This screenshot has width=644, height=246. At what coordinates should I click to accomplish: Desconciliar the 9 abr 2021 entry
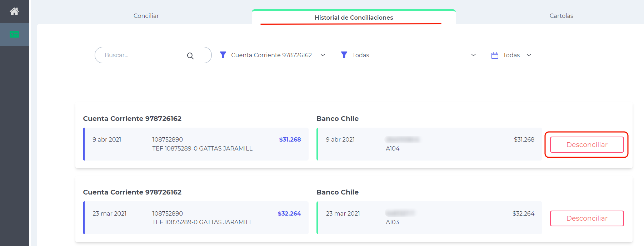[587, 144]
